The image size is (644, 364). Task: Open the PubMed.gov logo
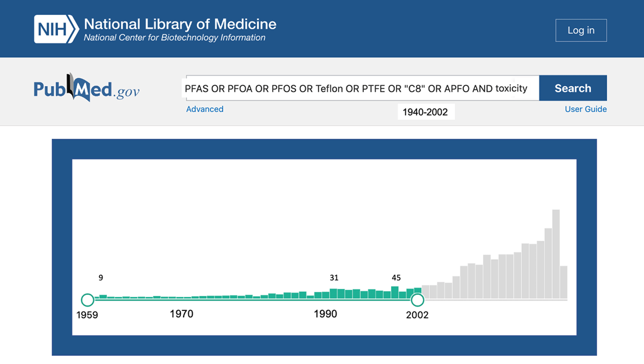click(86, 90)
